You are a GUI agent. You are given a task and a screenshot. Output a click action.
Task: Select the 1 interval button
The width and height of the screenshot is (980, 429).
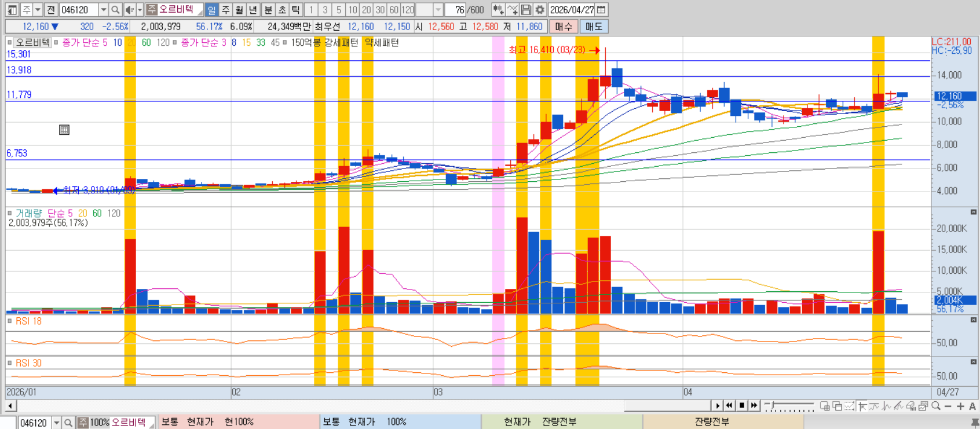tap(311, 10)
